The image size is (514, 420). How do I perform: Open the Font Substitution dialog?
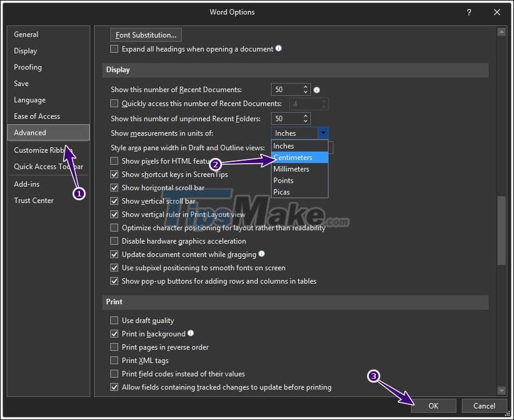pyautogui.click(x=145, y=35)
